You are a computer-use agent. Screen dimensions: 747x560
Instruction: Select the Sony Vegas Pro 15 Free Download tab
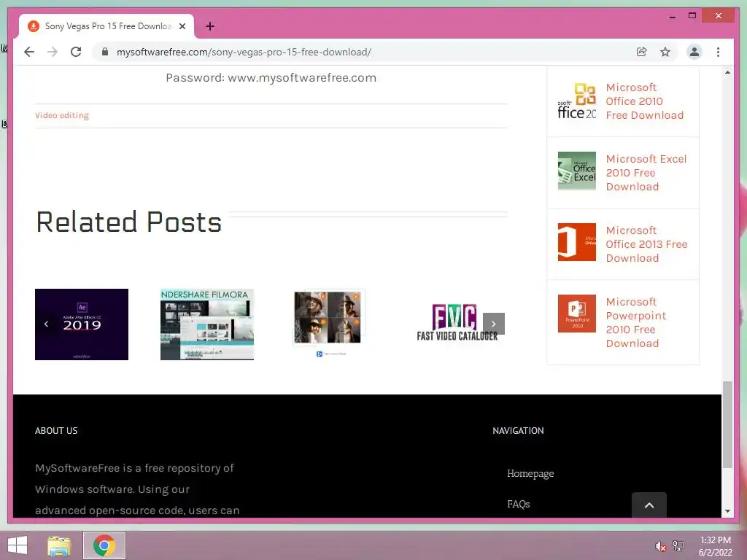coord(107,26)
